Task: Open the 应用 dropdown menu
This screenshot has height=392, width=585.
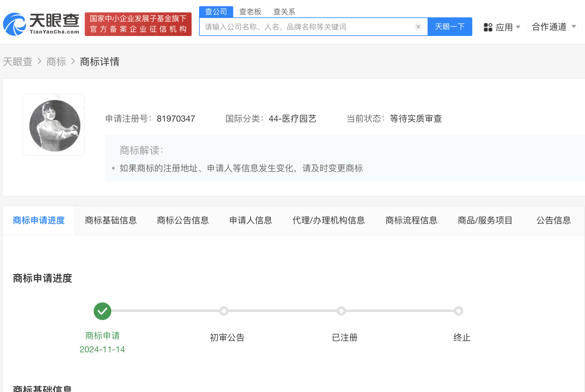Action: [504, 27]
